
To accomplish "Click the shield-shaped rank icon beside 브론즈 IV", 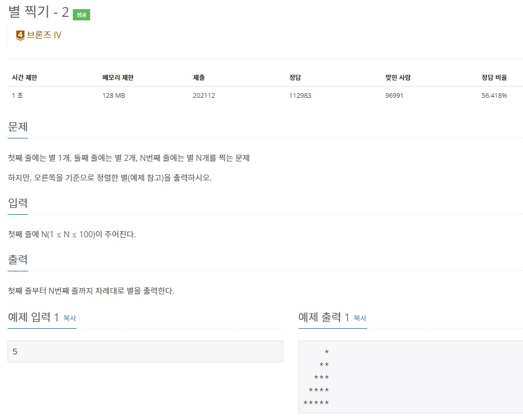I will (19, 35).
